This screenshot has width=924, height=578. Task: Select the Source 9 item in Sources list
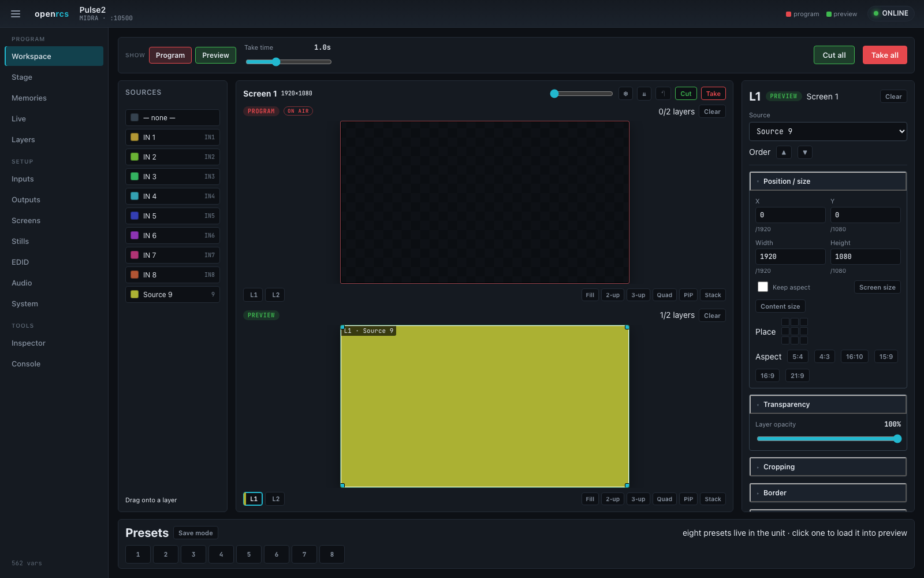coord(172,295)
